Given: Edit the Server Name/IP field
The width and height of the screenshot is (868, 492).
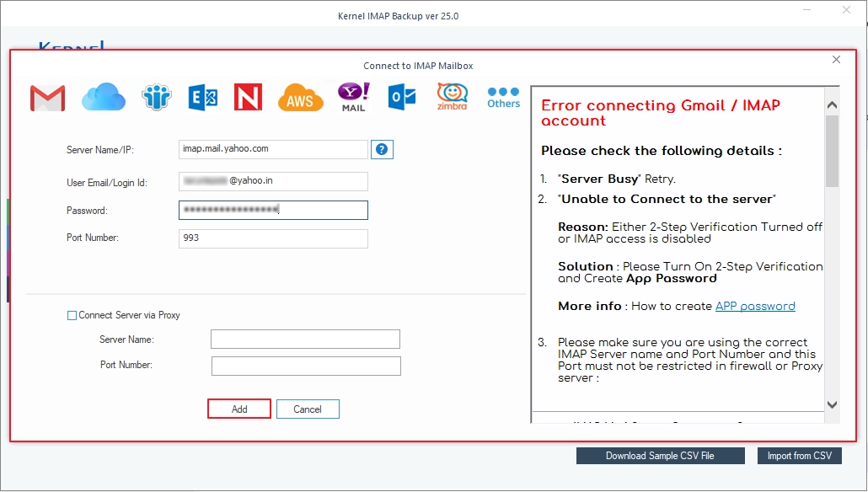Looking at the screenshot, I should (274, 149).
